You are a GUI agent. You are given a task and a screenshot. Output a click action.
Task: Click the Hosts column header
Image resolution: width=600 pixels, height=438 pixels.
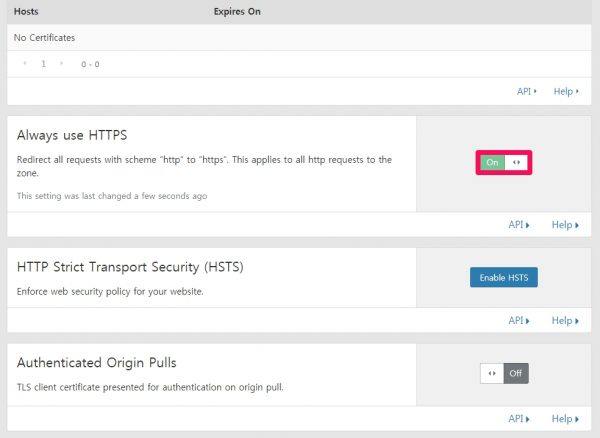coord(27,12)
